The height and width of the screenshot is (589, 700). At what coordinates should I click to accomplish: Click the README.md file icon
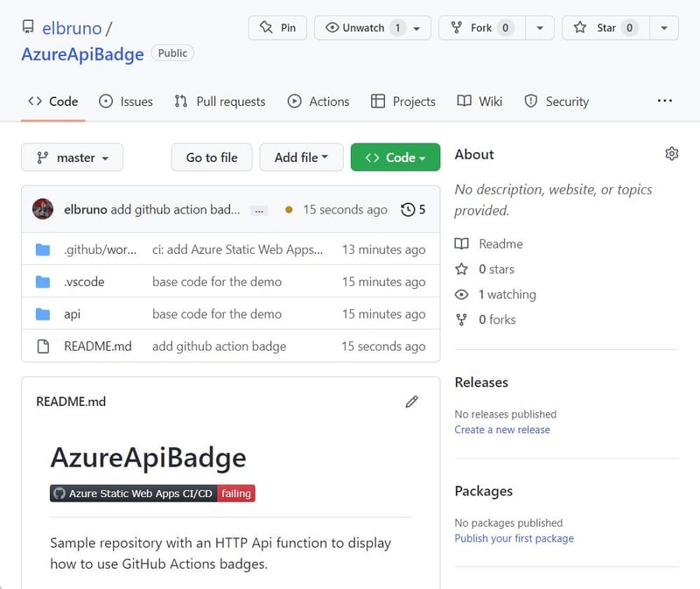(43, 346)
